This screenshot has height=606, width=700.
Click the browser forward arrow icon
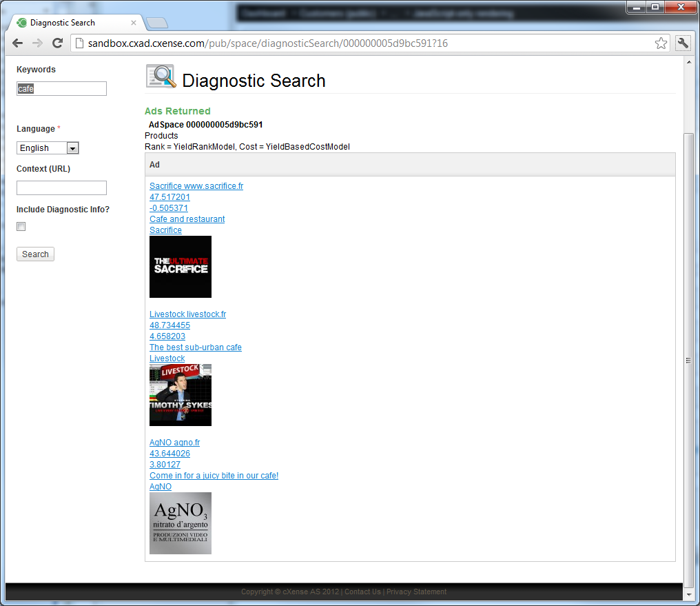point(37,43)
